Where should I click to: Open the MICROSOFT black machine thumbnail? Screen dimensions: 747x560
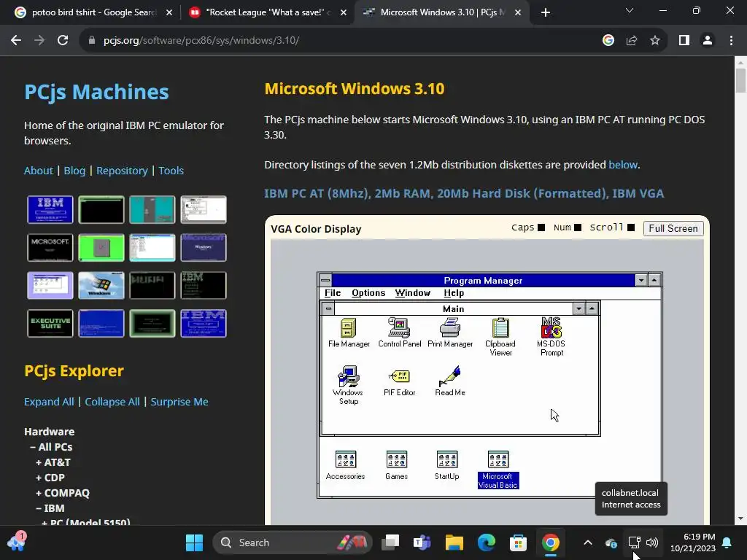tap(50, 247)
